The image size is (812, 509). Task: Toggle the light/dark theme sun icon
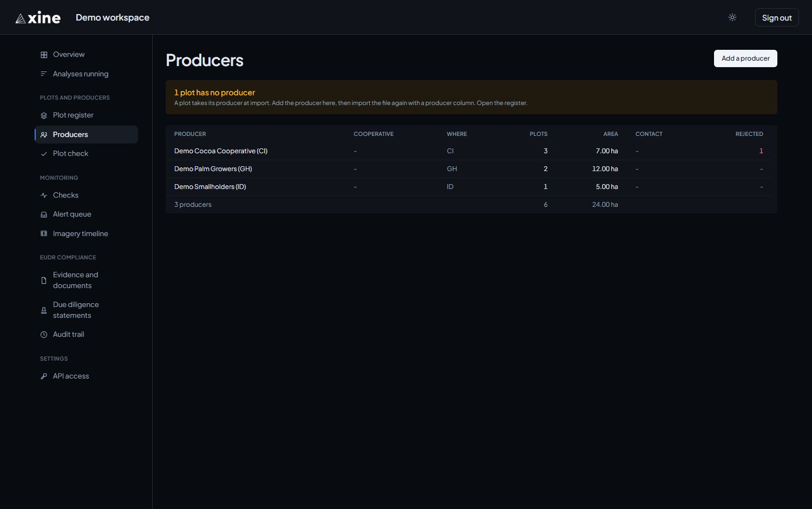tap(732, 17)
